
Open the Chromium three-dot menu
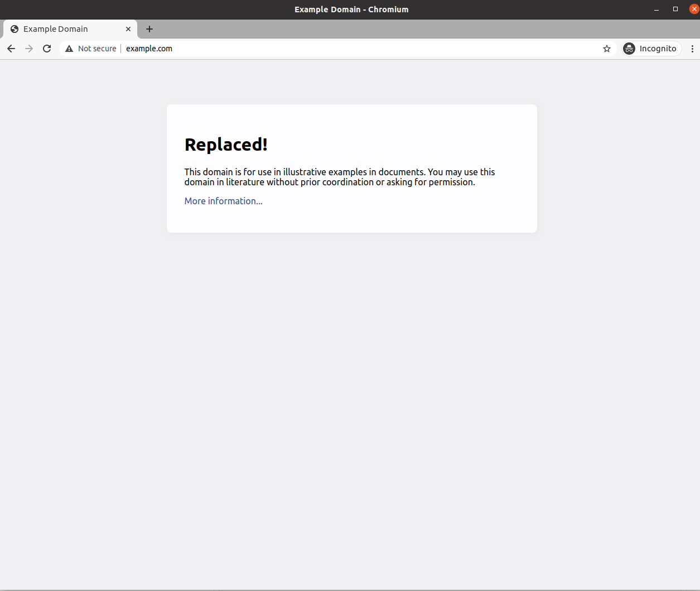coord(692,49)
